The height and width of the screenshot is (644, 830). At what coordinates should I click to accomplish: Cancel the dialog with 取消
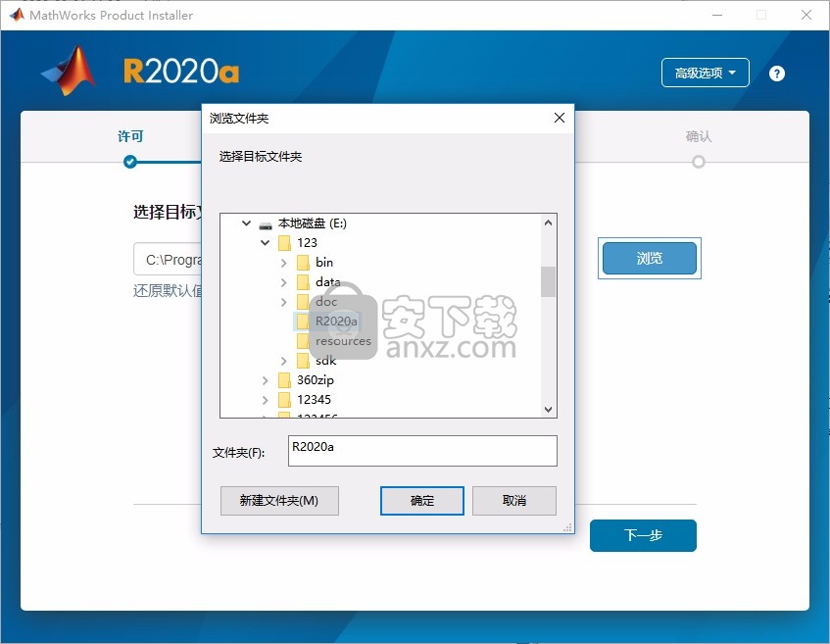tap(514, 501)
